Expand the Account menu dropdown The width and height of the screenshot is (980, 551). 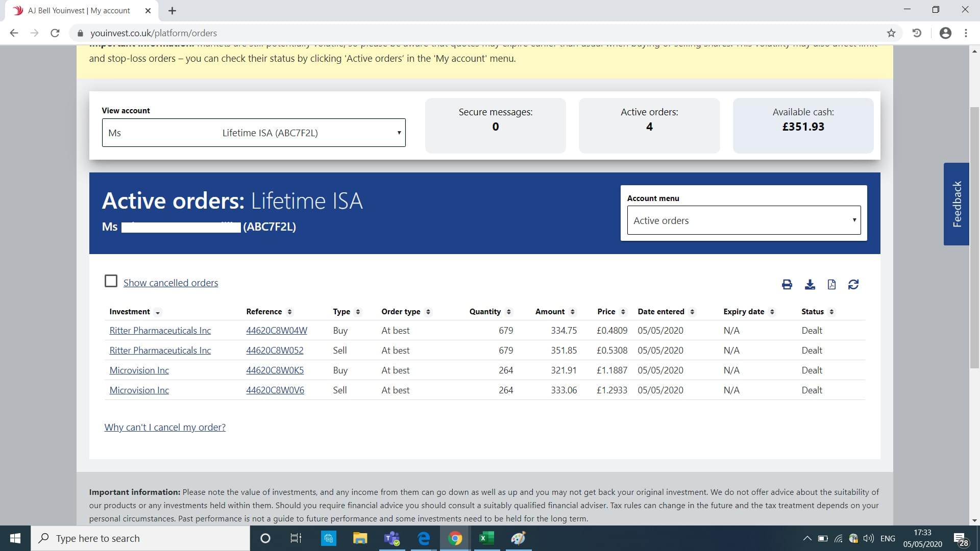744,220
